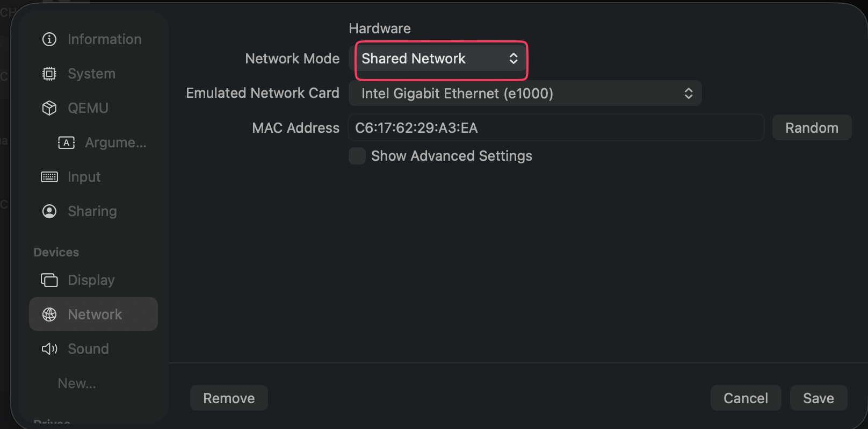868x429 pixels.
Task: Enable Show Advanced Settings
Action: point(357,155)
